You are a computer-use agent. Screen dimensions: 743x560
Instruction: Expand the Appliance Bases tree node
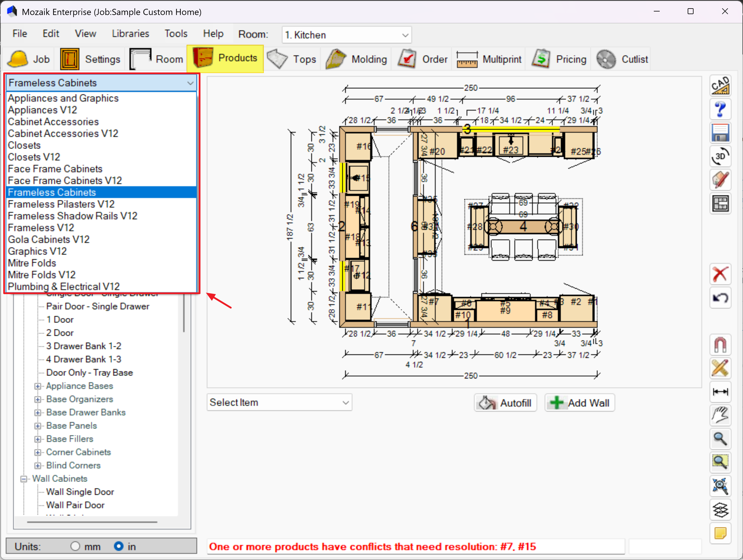[x=38, y=386]
